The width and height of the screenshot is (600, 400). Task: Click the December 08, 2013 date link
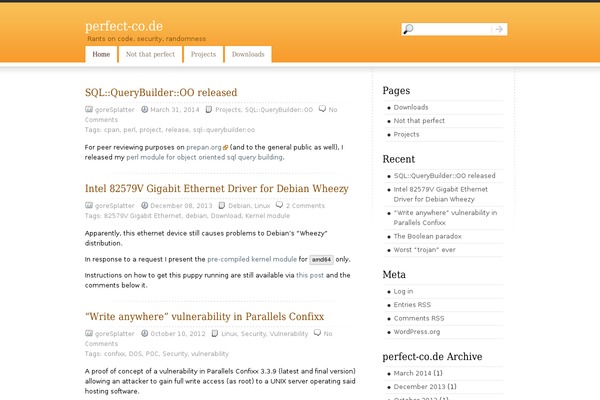click(x=181, y=206)
